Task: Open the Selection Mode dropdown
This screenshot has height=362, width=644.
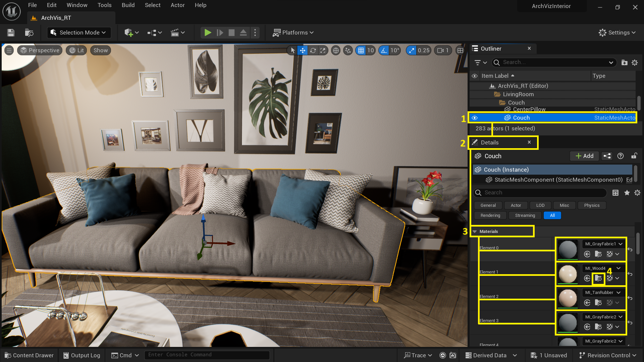Action: [x=78, y=33]
